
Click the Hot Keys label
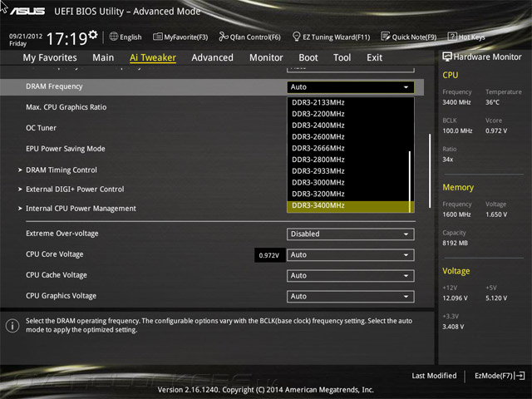tap(471, 37)
